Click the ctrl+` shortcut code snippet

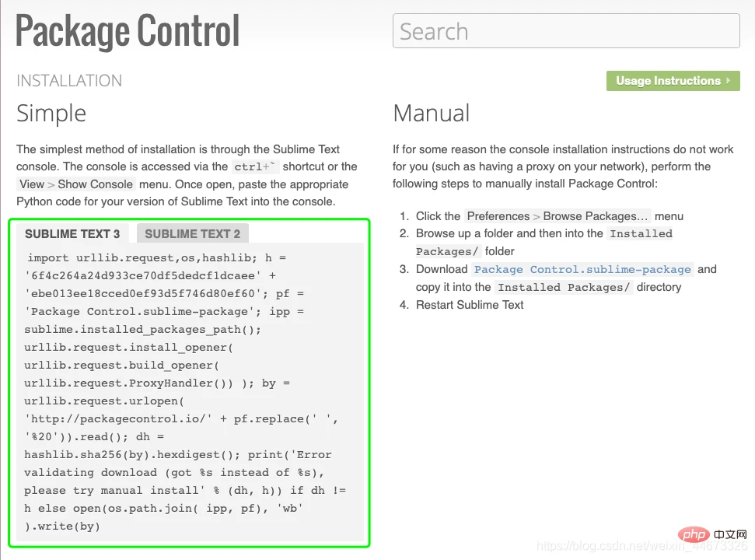pos(255,166)
